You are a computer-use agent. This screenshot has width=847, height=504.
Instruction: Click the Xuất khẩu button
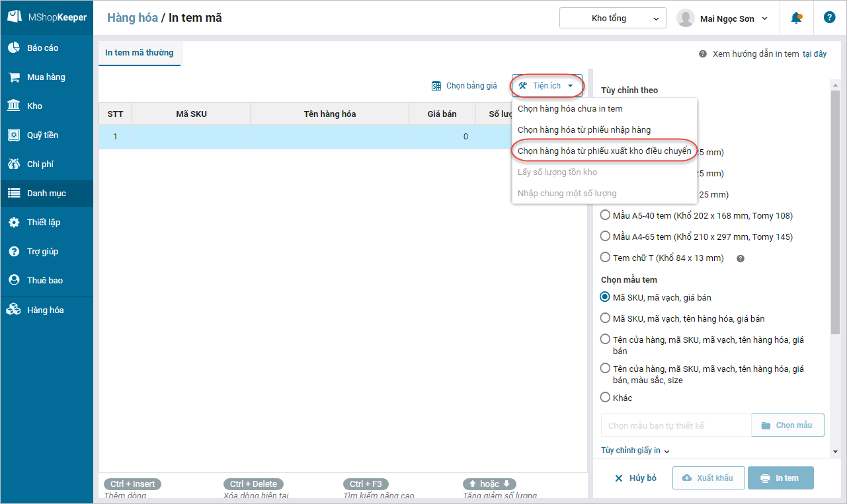pyautogui.click(x=709, y=478)
